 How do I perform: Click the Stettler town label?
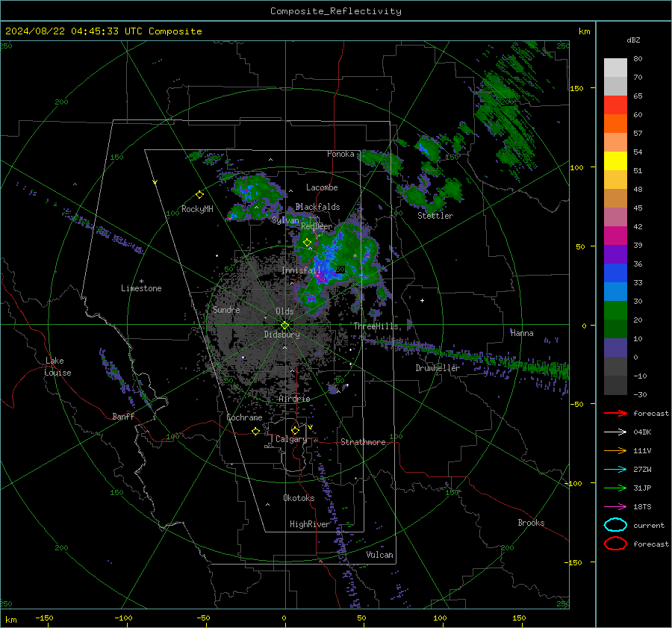[435, 216]
